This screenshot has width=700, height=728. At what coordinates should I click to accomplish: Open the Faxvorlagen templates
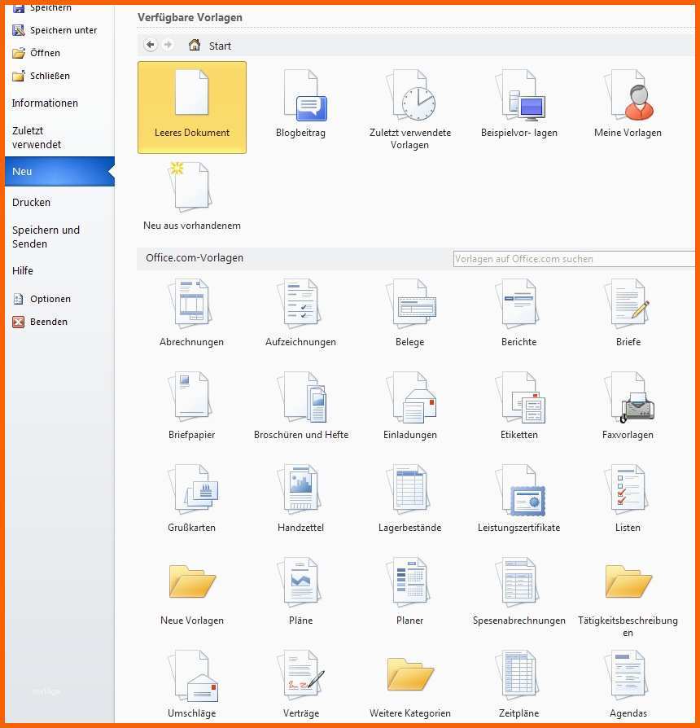pyautogui.click(x=628, y=406)
